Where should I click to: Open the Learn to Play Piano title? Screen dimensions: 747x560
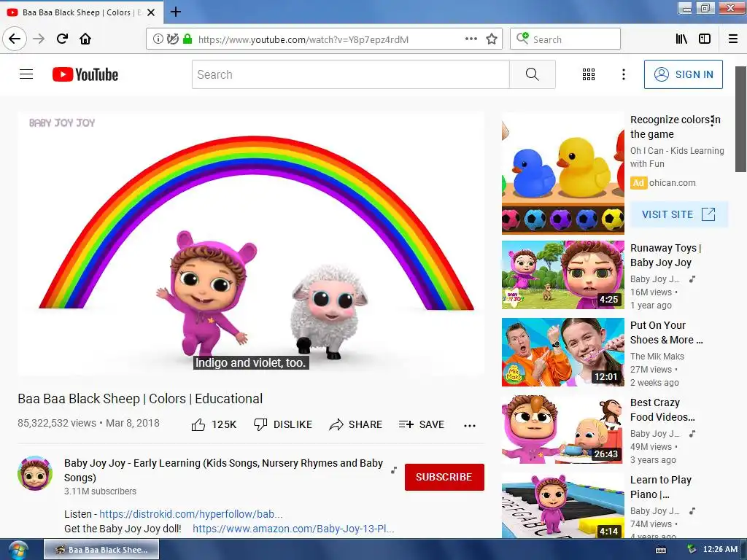coord(661,487)
